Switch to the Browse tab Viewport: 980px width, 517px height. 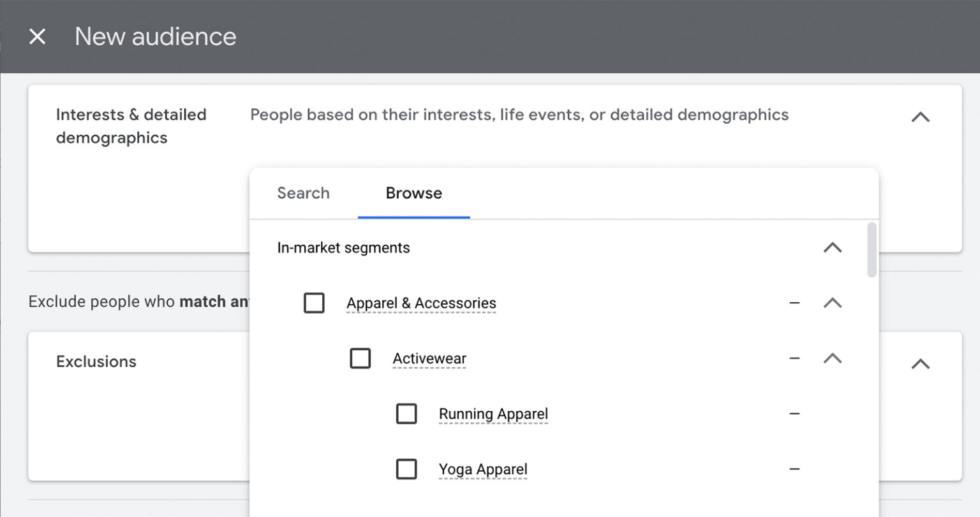[x=413, y=193]
